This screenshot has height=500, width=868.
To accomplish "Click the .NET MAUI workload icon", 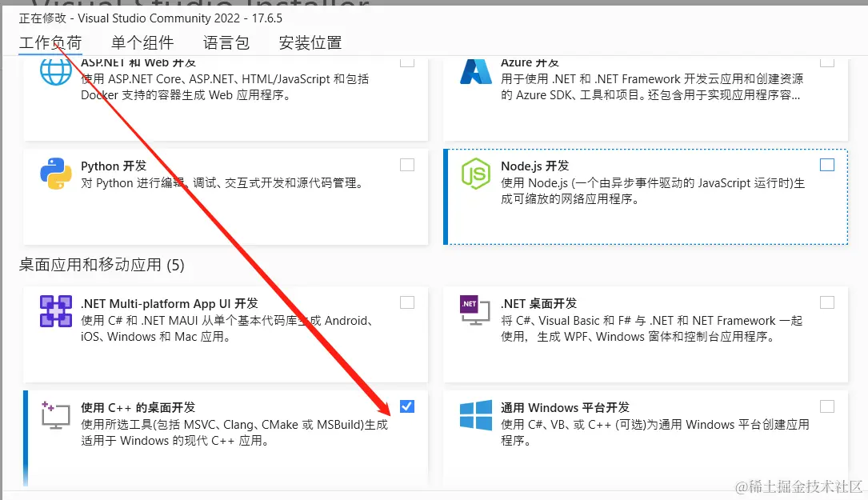I will click(x=56, y=311).
